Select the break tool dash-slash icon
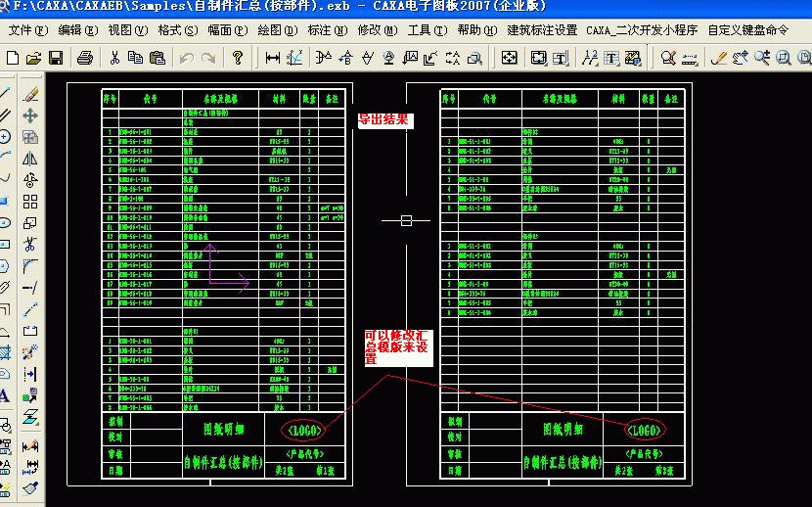The height and width of the screenshot is (507, 812). point(30,288)
